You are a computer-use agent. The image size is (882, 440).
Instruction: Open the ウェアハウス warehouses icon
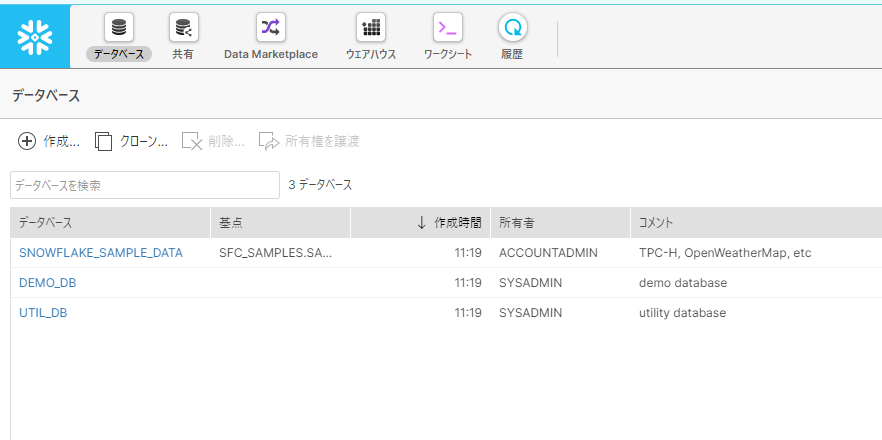point(371,27)
